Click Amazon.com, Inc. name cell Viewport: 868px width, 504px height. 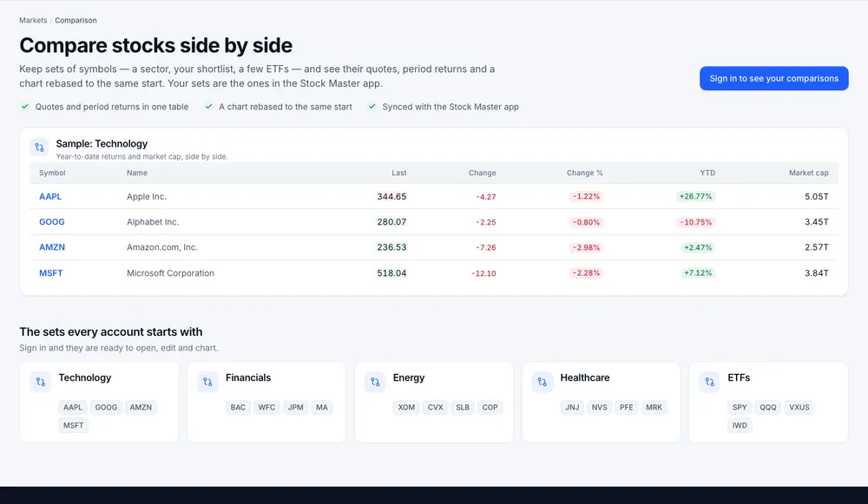coord(162,247)
